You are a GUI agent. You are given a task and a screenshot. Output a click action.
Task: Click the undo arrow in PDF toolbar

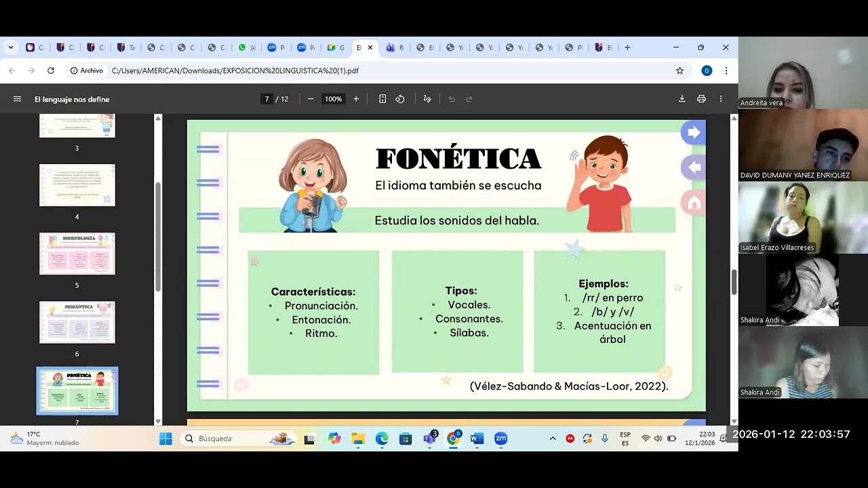452,99
